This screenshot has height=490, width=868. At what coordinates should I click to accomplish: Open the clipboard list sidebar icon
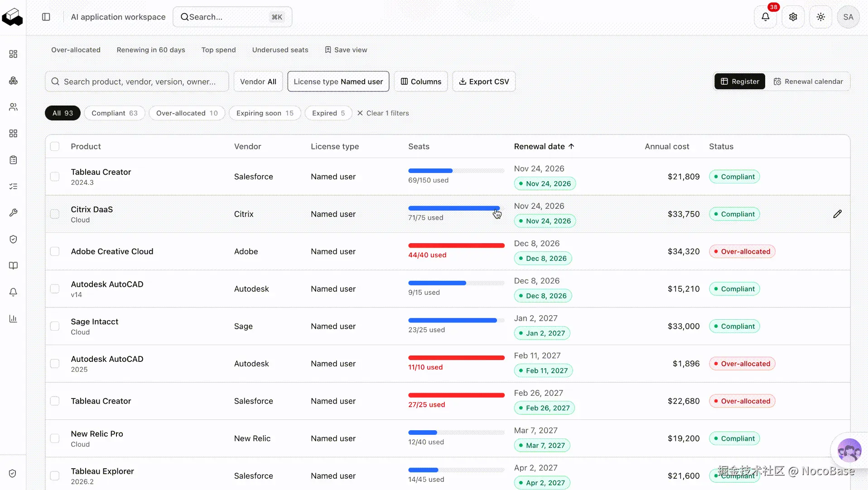(x=13, y=160)
